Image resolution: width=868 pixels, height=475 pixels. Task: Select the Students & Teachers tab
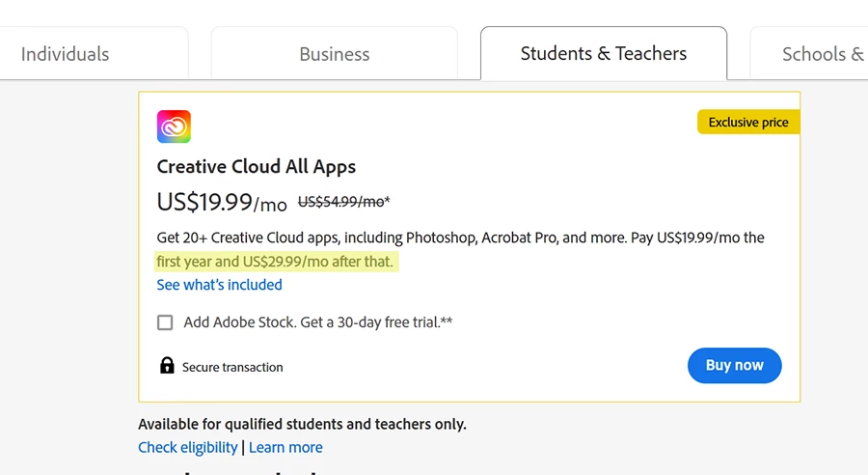[604, 54]
